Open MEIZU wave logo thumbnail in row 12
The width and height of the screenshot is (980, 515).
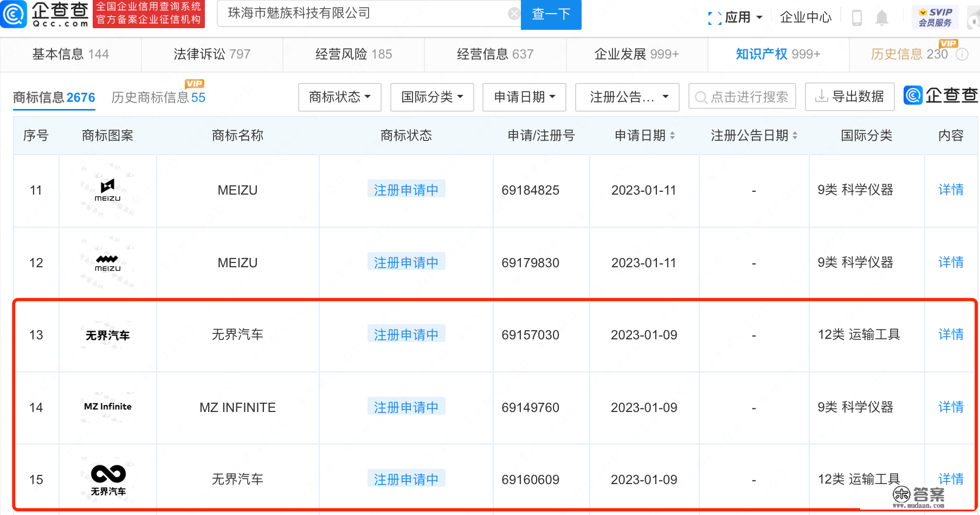pos(108,263)
